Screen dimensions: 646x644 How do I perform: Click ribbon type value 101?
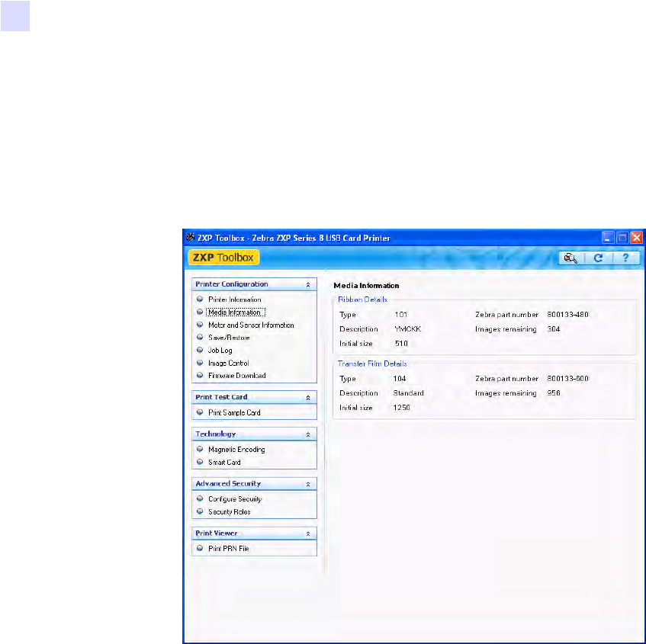point(401,315)
